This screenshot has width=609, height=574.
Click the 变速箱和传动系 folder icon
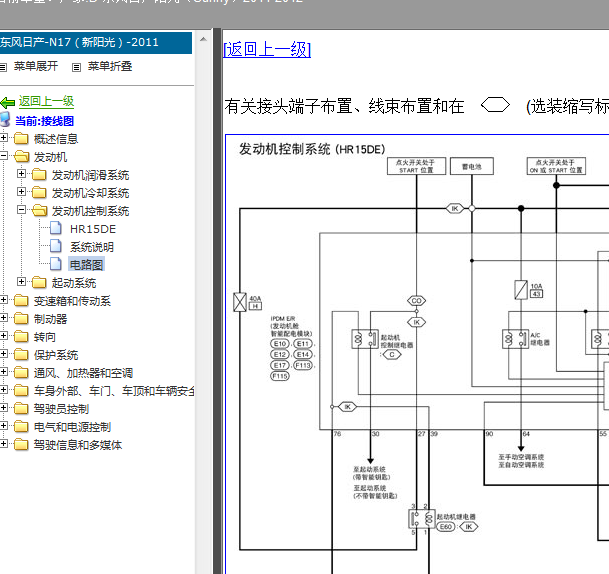[x=21, y=300]
